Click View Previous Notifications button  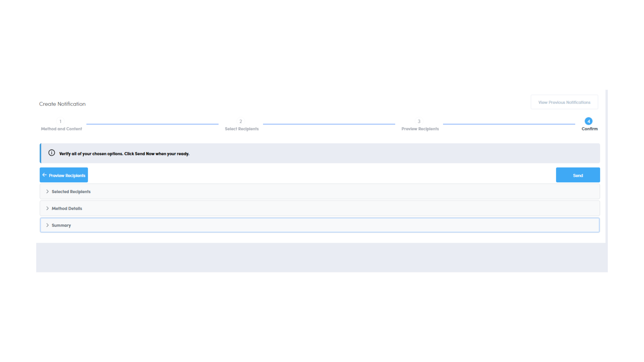[564, 102]
